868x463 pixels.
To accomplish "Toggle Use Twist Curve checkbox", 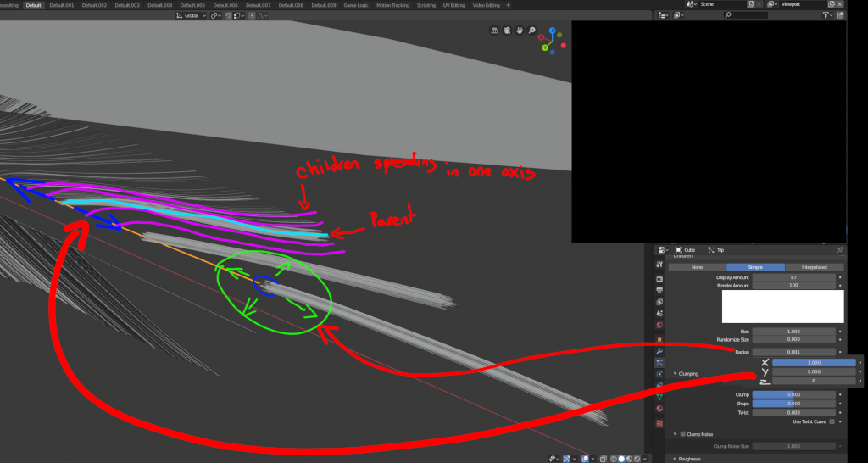I will (x=832, y=421).
